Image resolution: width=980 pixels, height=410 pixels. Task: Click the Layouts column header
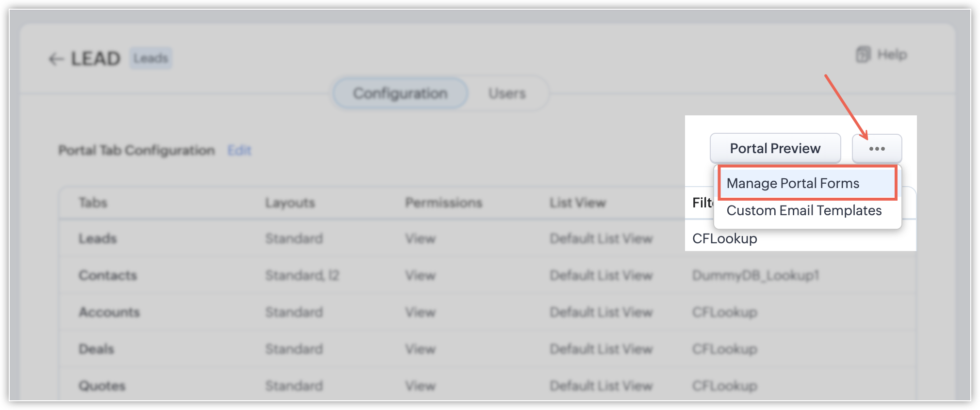290,203
